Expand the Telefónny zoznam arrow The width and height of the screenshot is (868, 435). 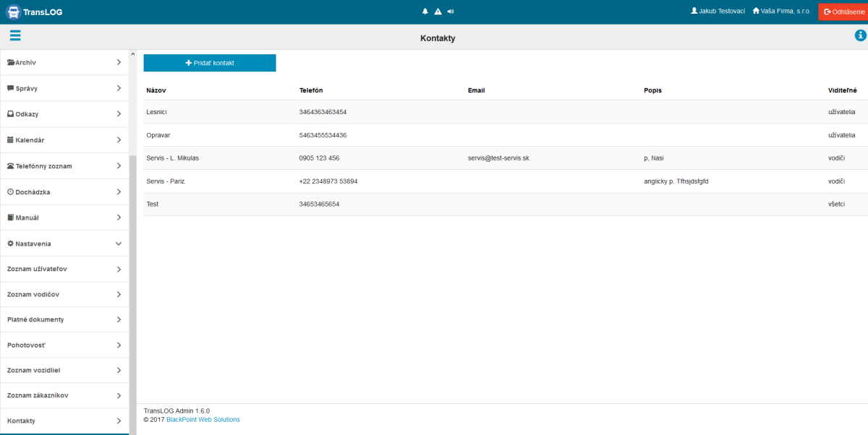(119, 166)
